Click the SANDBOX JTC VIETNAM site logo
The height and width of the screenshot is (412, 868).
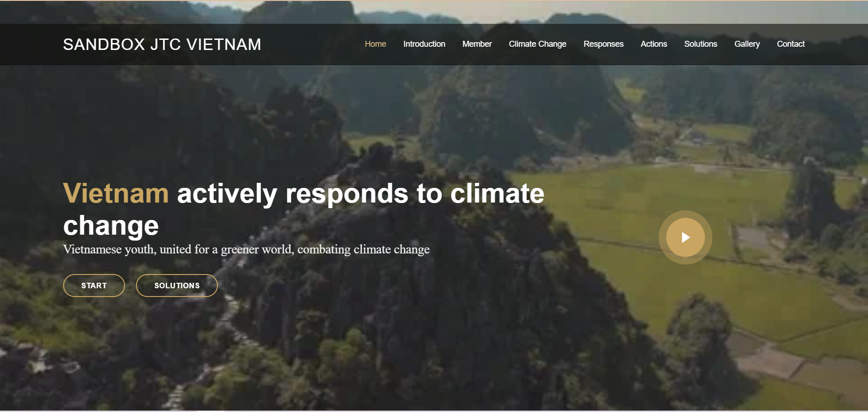click(162, 44)
